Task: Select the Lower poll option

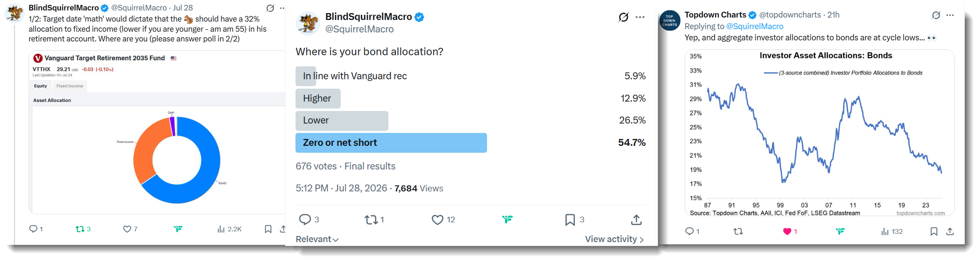Action: [342, 120]
